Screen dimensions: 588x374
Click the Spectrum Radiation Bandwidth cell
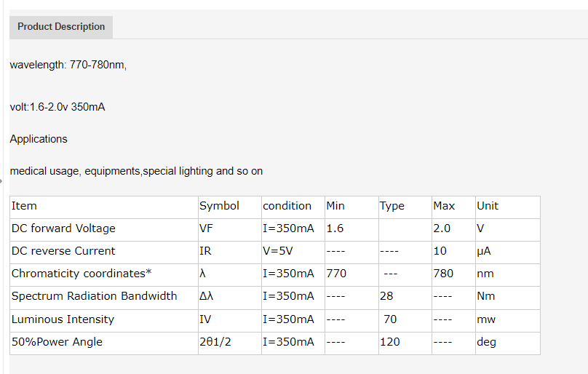click(x=104, y=298)
